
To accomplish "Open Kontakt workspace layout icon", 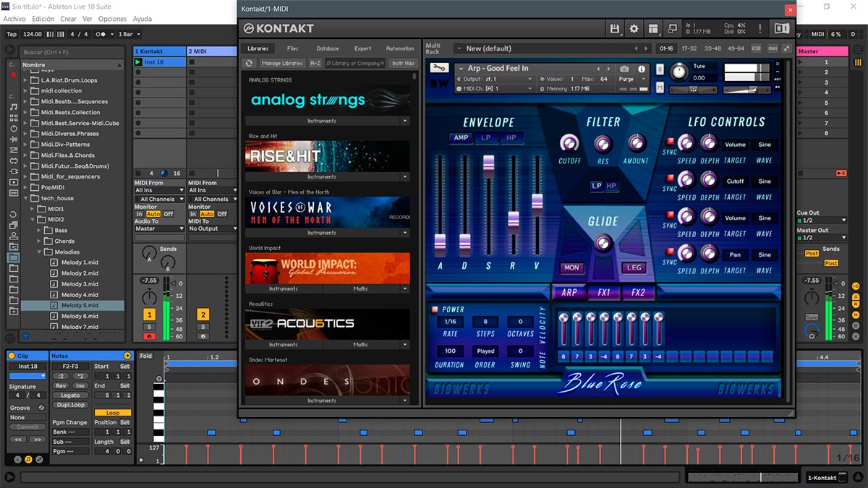I will tap(653, 28).
